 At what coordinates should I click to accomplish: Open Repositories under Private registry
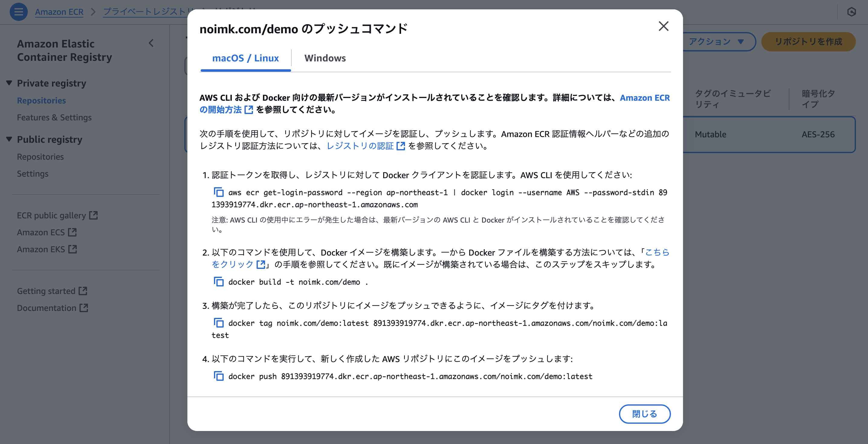[41, 100]
